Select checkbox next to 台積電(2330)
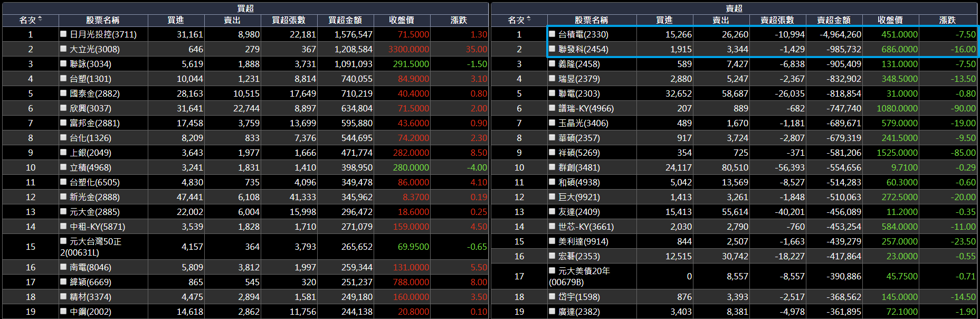Image resolution: width=980 pixels, height=319 pixels. pos(552,34)
